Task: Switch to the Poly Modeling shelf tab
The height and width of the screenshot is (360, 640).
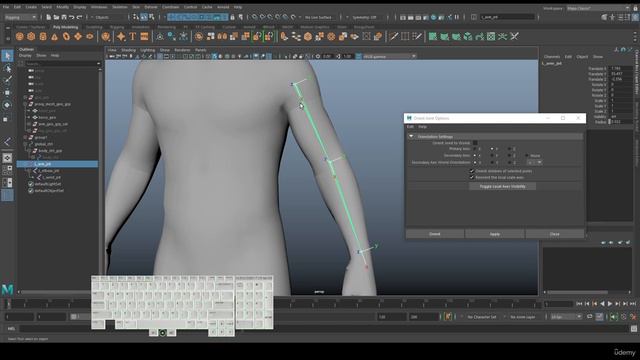Action: (65, 27)
